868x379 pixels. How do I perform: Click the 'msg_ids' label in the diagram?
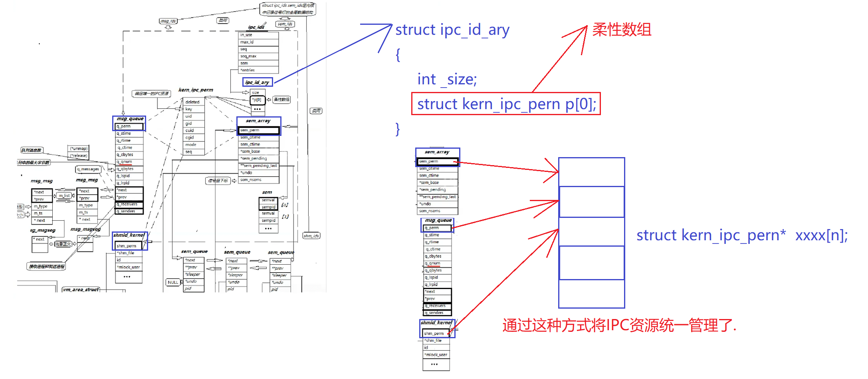(168, 21)
